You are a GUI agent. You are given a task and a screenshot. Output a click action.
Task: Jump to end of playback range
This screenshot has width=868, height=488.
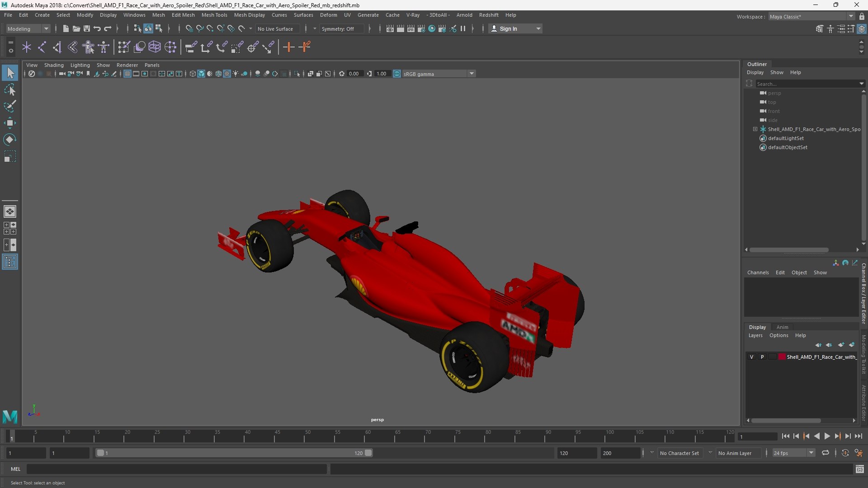coord(858,436)
